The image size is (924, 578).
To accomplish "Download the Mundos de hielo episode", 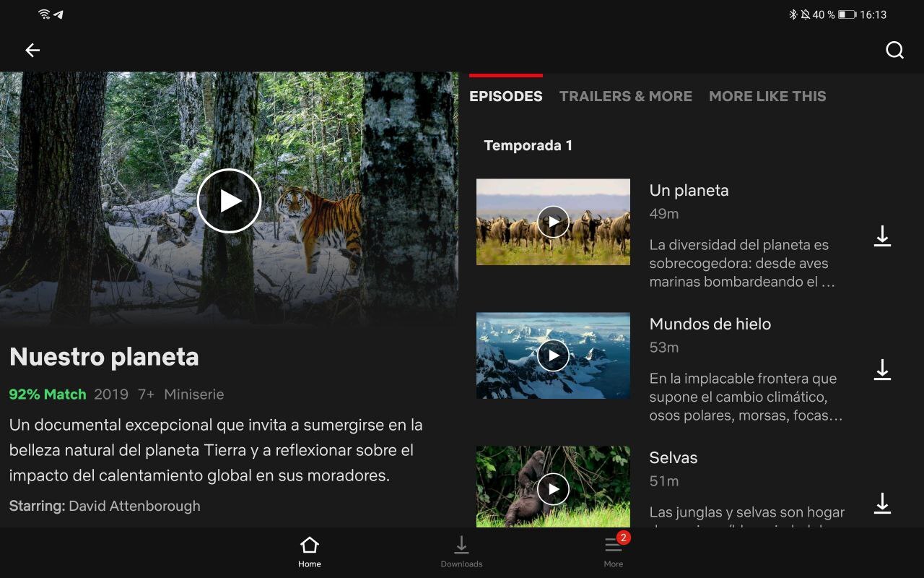I will (882, 370).
